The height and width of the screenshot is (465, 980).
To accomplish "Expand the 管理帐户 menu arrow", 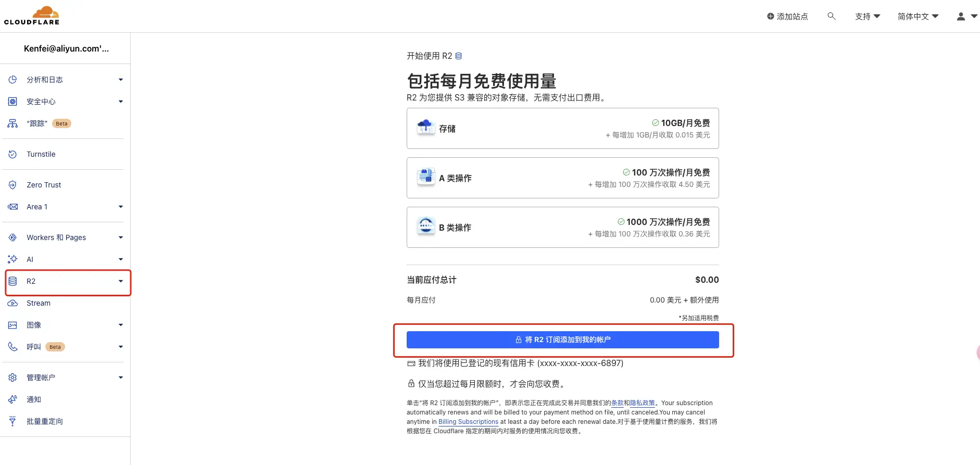I will tap(121, 378).
